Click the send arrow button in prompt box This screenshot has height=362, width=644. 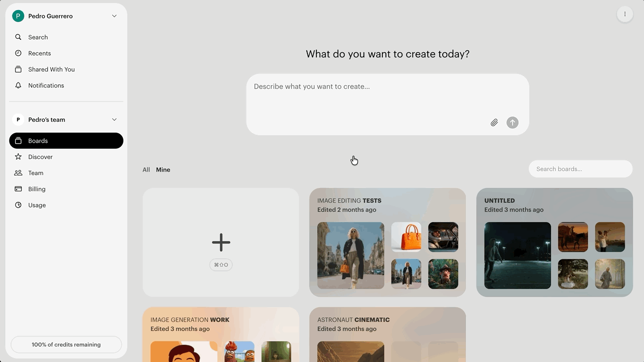point(512,123)
